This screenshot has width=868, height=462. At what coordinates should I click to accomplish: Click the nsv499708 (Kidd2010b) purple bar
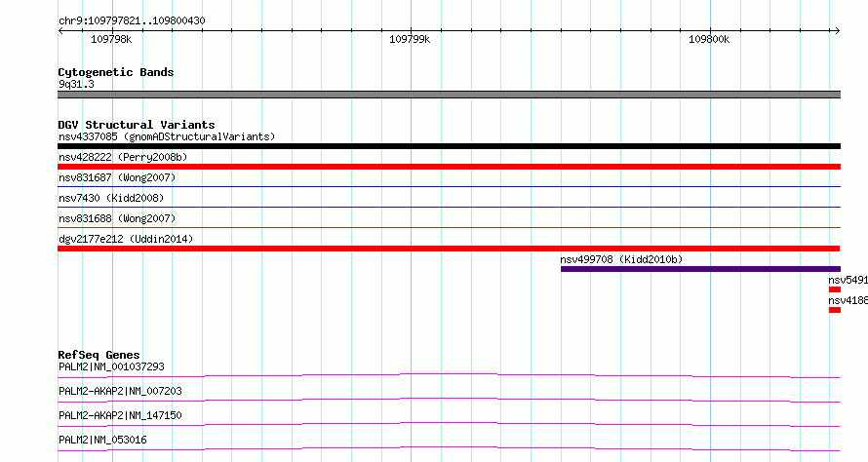pos(700,269)
